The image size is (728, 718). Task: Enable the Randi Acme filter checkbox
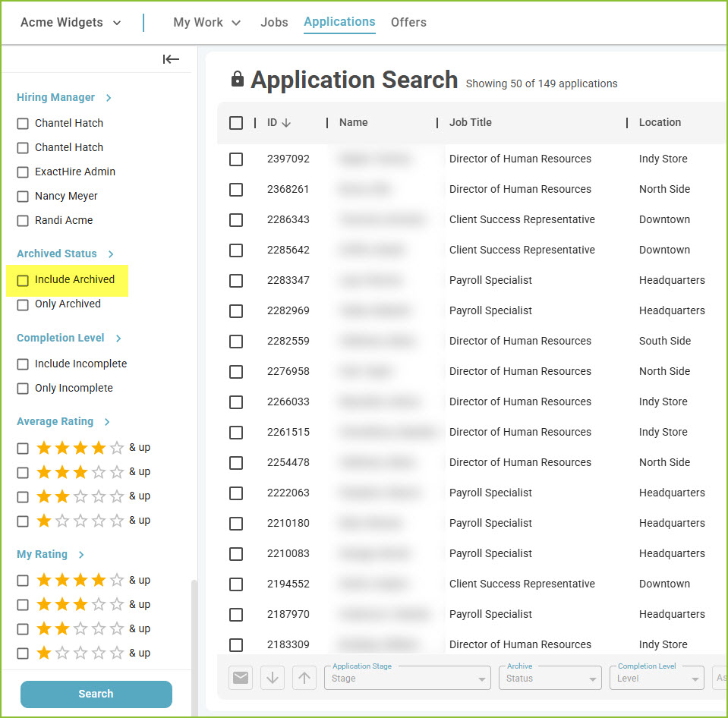(x=23, y=220)
